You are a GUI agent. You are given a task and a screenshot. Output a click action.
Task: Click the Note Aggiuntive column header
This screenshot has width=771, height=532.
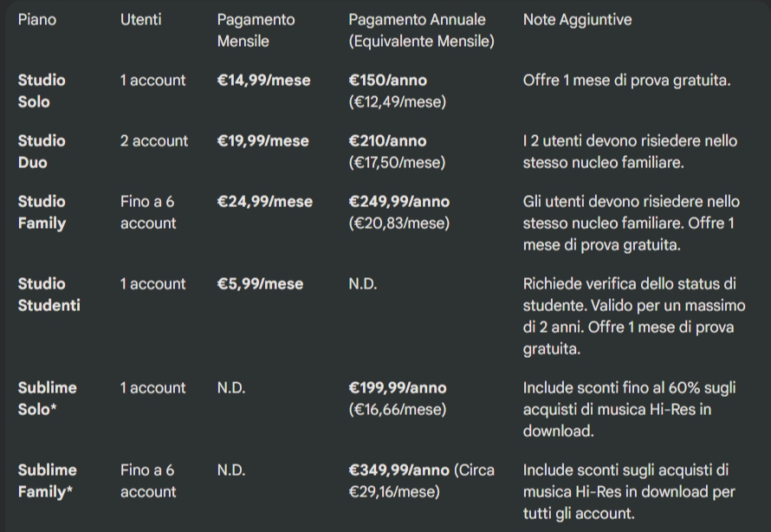point(577,19)
